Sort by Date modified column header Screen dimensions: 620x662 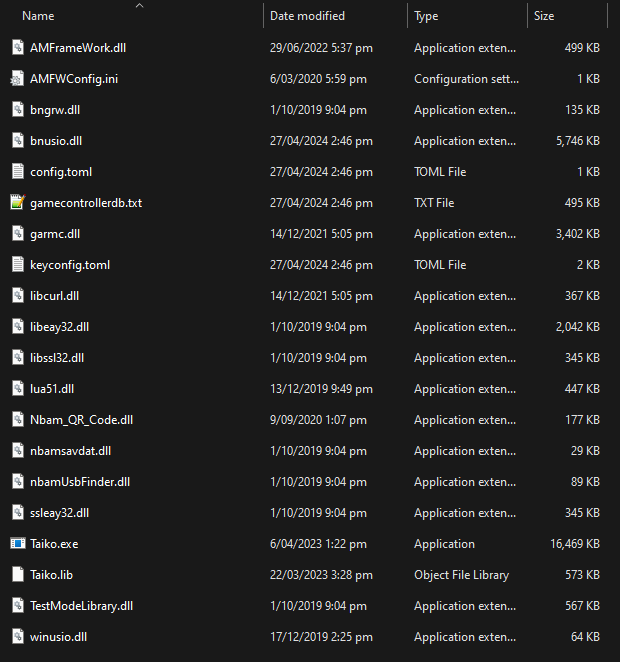click(307, 16)
